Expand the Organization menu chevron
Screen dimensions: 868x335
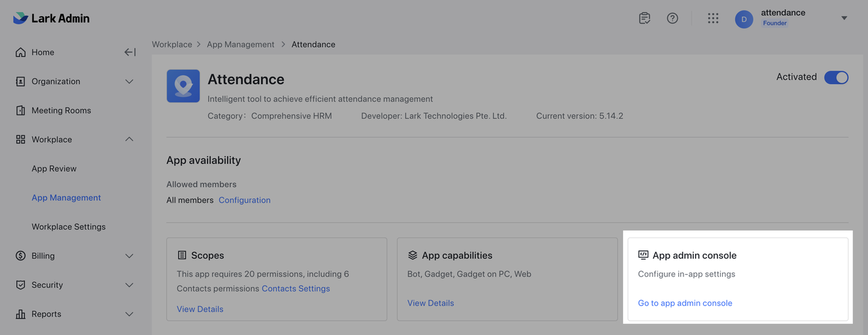pos(130,81)
